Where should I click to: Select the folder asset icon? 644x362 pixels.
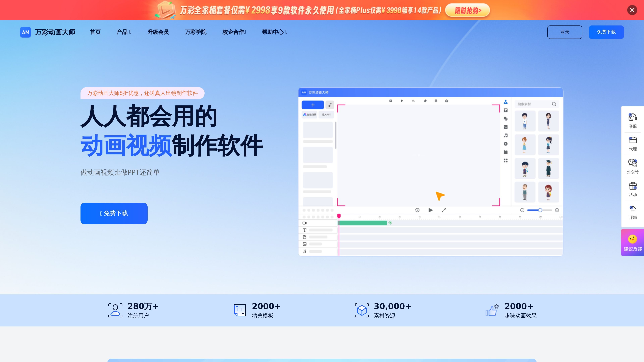pyautogui.click(x=505, y=152)
